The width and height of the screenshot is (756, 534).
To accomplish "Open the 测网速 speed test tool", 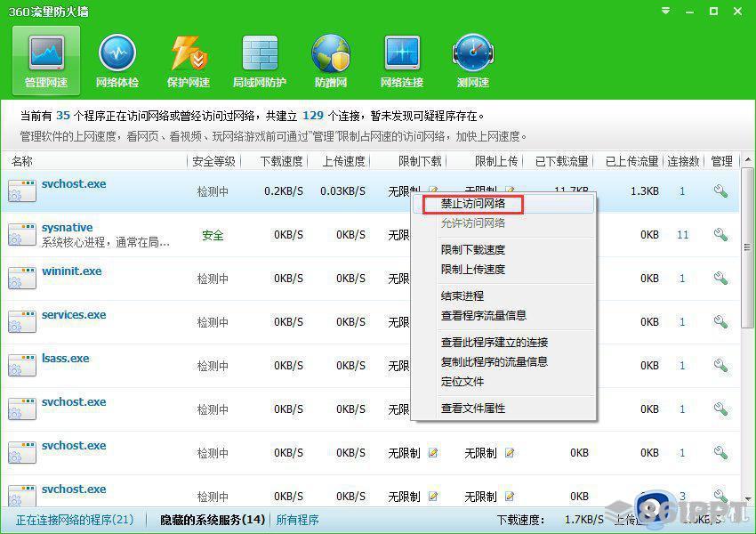I will point(473,60).
